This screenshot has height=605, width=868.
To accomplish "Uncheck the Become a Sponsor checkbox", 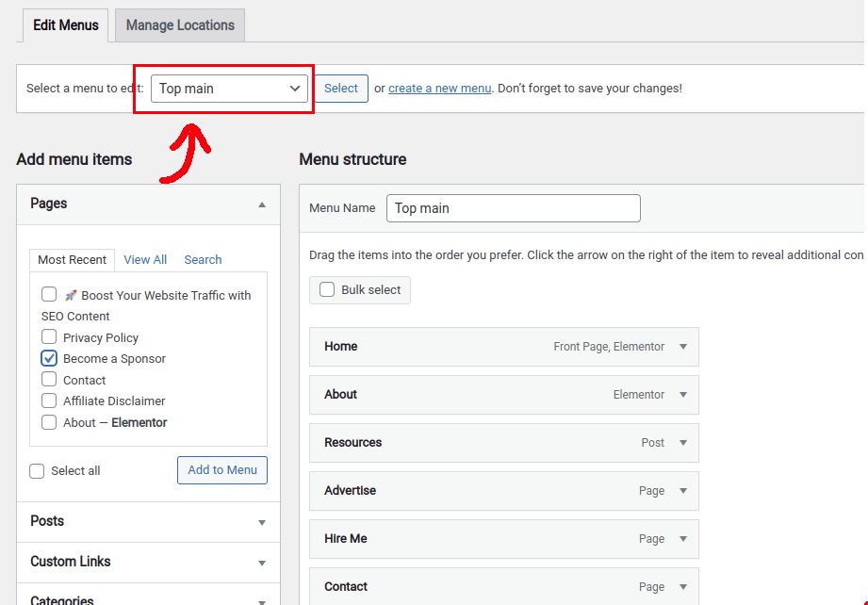I will tap(49, 358).
